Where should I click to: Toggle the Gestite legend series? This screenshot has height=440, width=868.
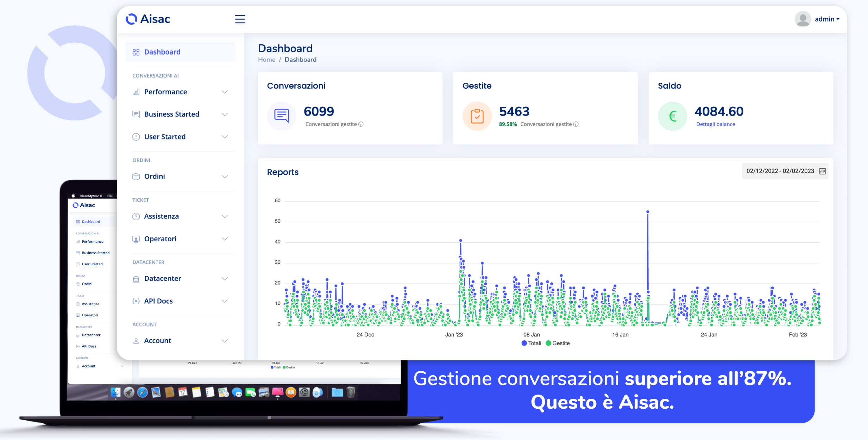click(558, 343)
